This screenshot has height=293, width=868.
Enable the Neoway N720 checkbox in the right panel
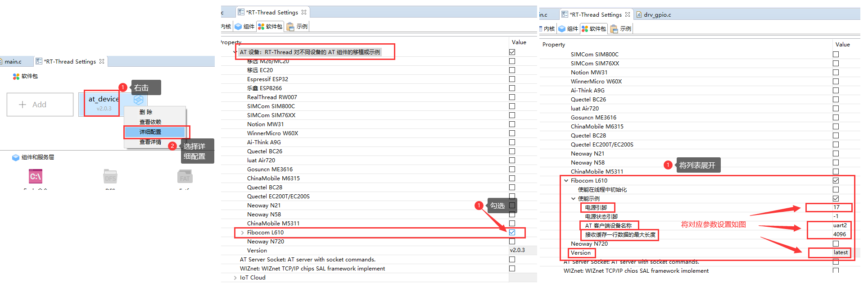point(836,244)
